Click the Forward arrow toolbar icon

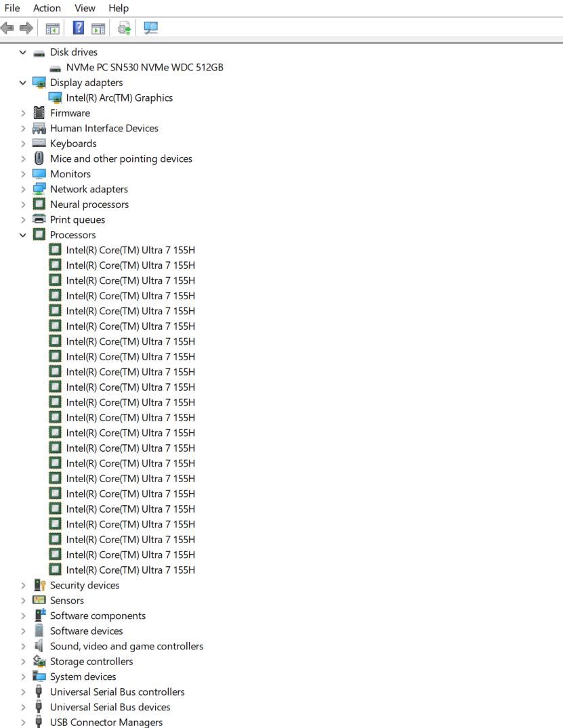point(26,28)
